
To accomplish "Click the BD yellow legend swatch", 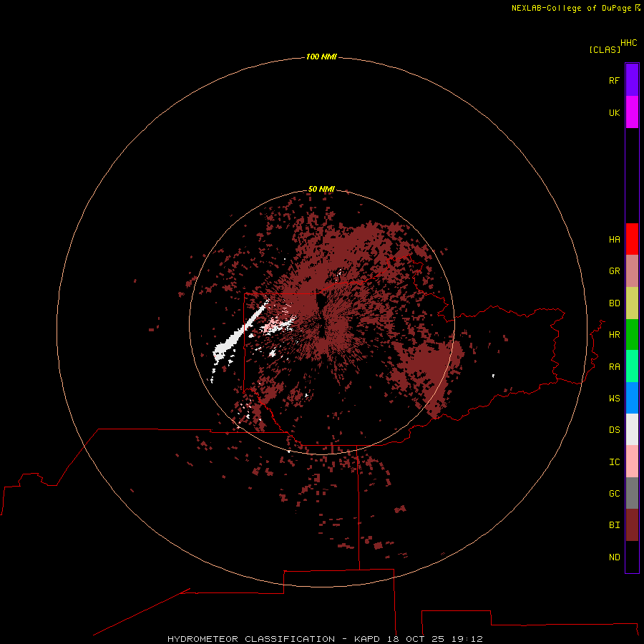I will pos(632,303).
